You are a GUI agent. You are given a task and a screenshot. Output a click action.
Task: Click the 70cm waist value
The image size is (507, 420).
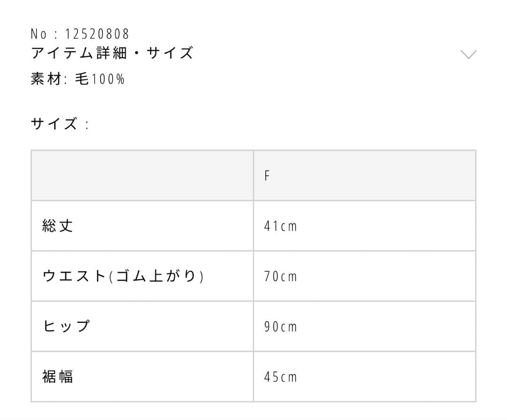(x=280, y=276)
